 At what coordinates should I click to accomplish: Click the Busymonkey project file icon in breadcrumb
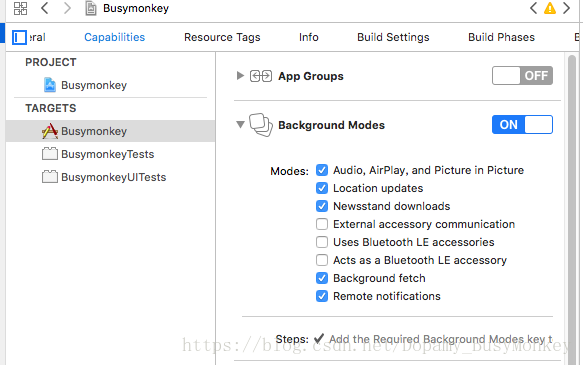click(x=91, y=8)
